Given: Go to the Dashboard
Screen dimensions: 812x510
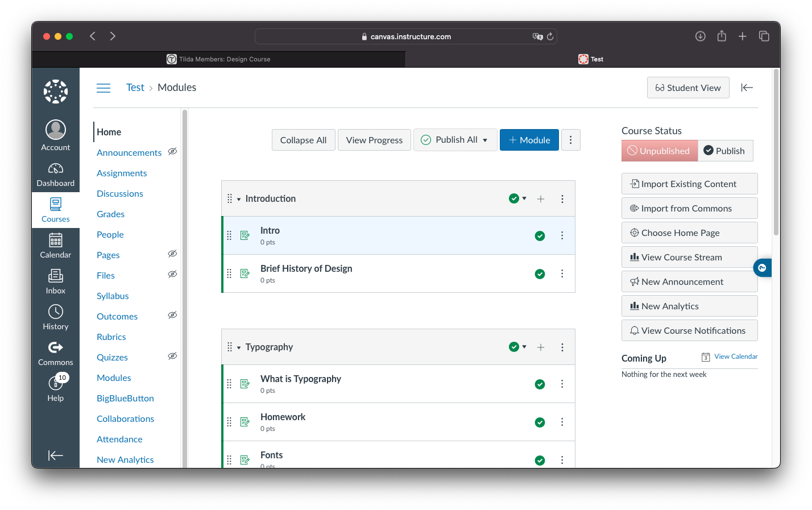Looking at the screenshot, I should tap(56, 175).
